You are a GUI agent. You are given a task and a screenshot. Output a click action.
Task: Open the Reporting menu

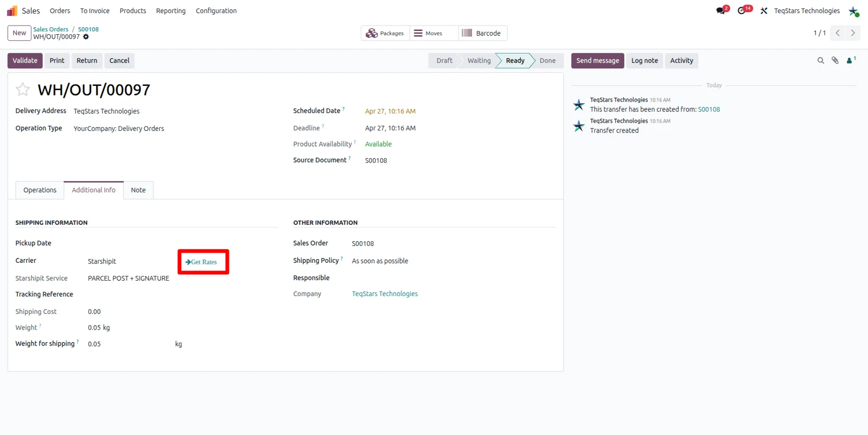(171, 11)
